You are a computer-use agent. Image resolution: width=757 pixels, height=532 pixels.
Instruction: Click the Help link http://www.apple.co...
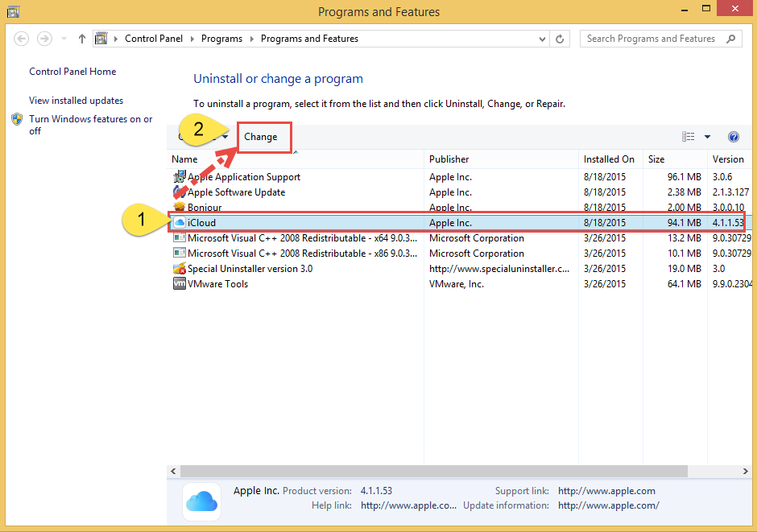coord(408,505)
